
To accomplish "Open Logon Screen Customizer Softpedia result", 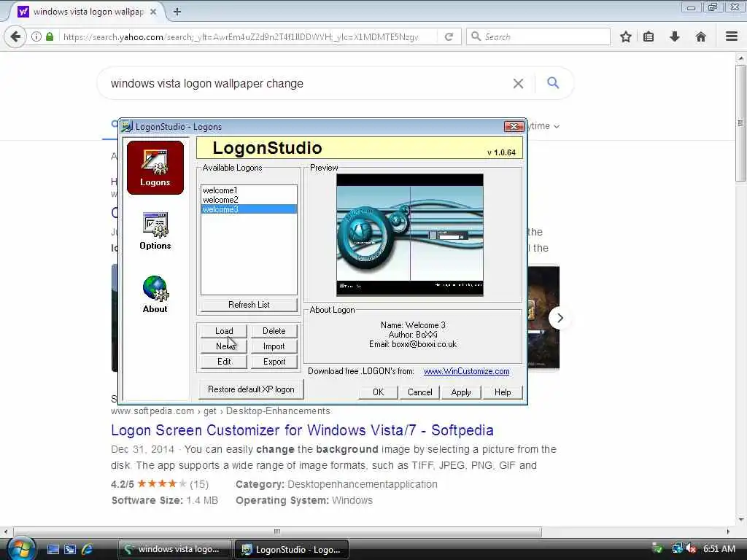I will [302, 430].
